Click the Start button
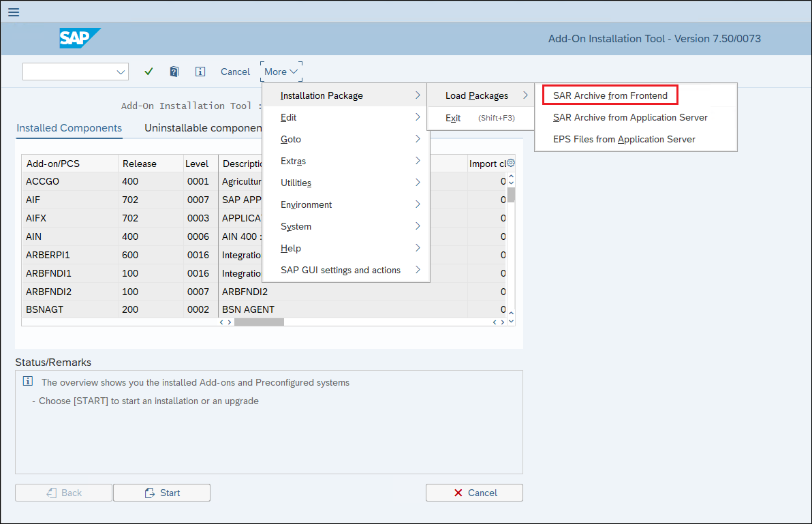 click(161, 493)
